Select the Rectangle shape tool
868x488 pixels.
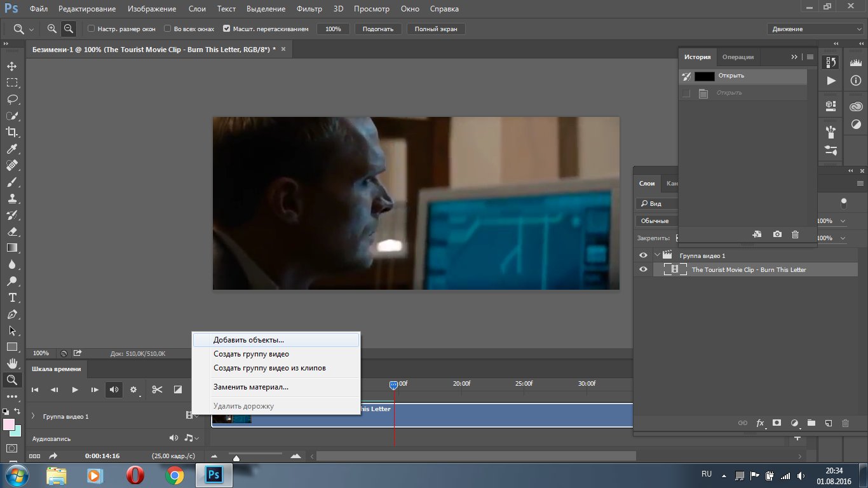pyautogui.click(x=12, y=347)
